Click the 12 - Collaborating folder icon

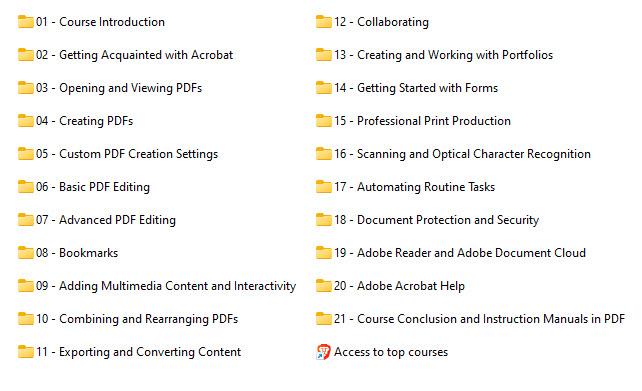pyautogui.click(x=324, y=22)
